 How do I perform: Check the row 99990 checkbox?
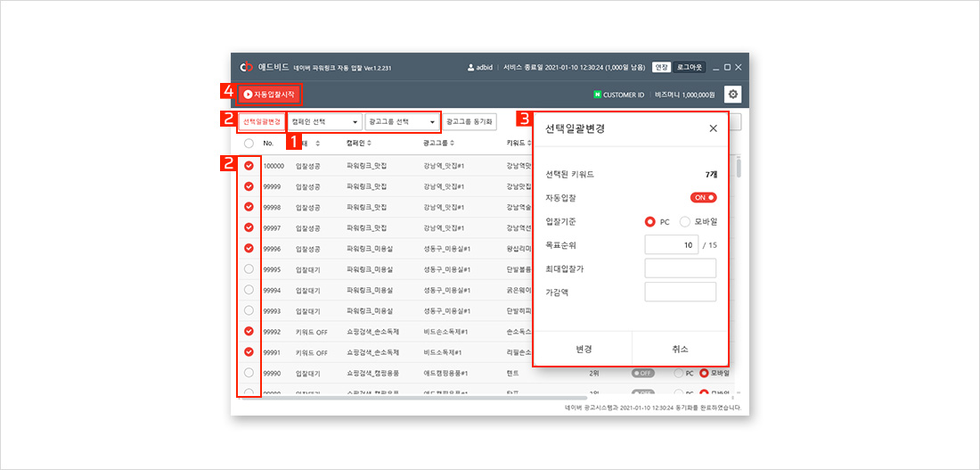point(249,373)
